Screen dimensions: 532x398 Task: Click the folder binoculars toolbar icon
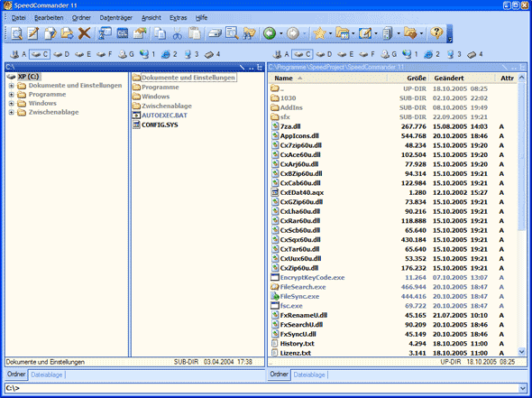(x=250, y=33)
